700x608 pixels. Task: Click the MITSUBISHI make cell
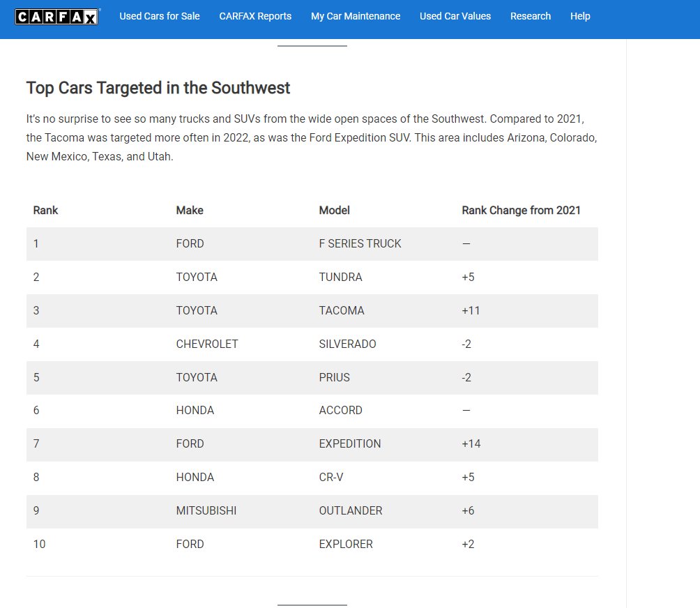[x=206, y=510]
